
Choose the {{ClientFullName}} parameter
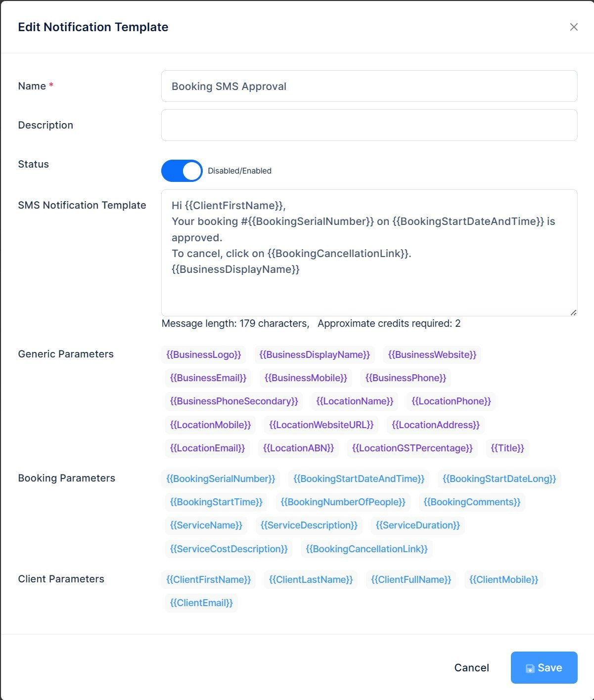411,579
